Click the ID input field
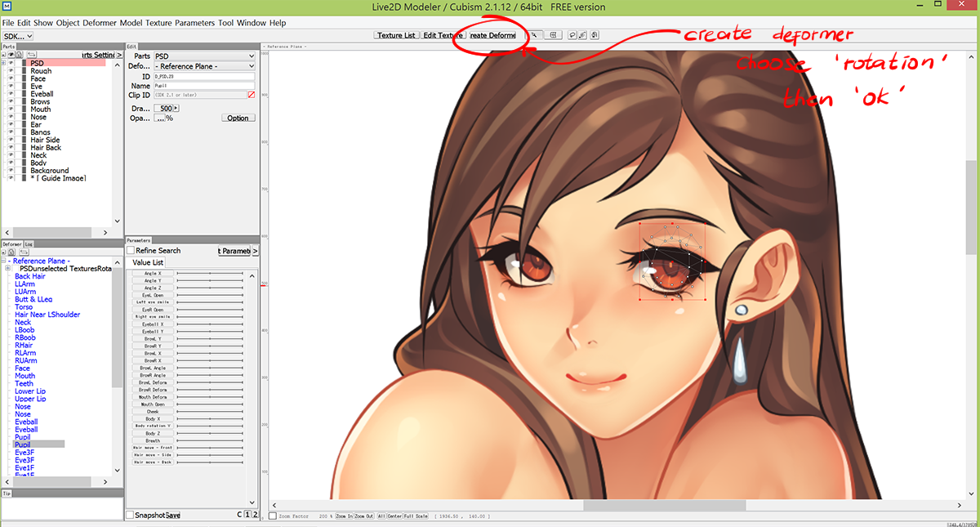Viewport: 980px width, 527px height. (x=204, y=76)
